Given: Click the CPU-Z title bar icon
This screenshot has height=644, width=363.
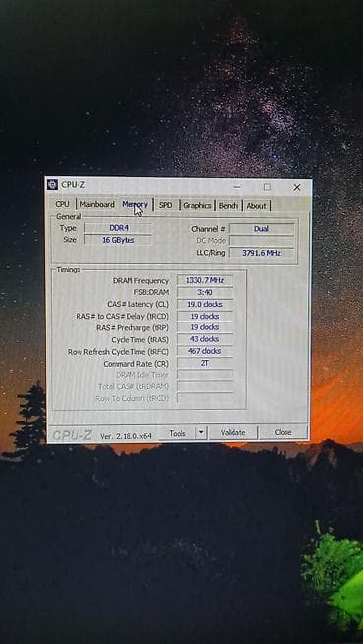Looking at the screenshot, I should 52,184.
